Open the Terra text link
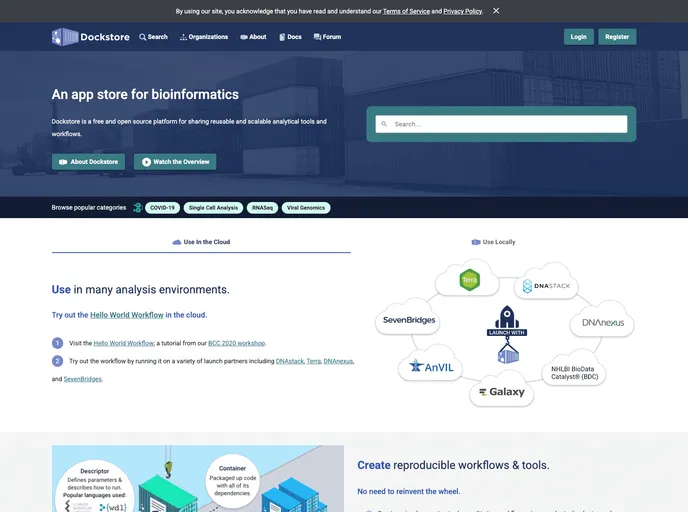688x512 pixels. click(314, 361)
